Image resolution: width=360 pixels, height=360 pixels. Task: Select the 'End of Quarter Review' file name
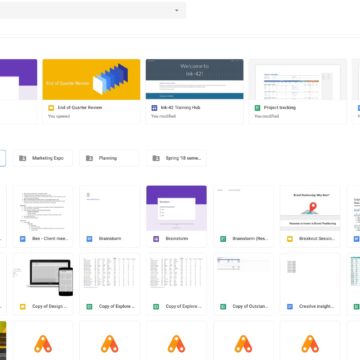pyautogui.click(x=80, y=108)
